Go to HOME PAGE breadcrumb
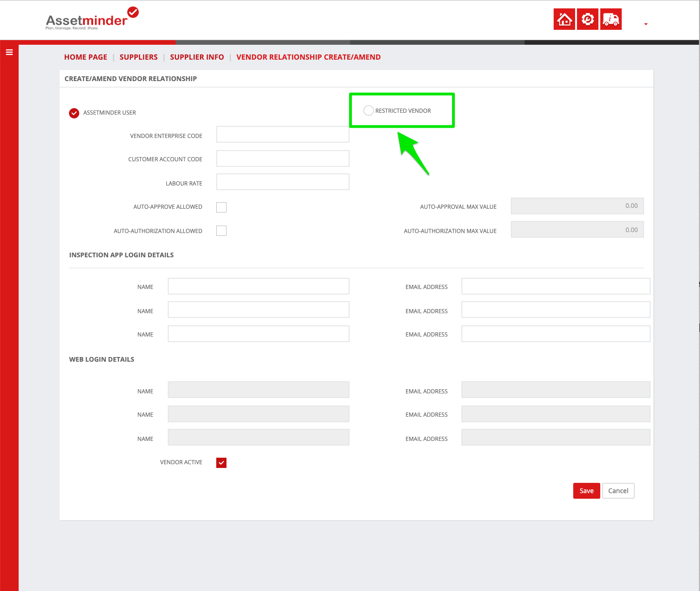This screenshot has width=700, height=591. (x=86, y=57)
